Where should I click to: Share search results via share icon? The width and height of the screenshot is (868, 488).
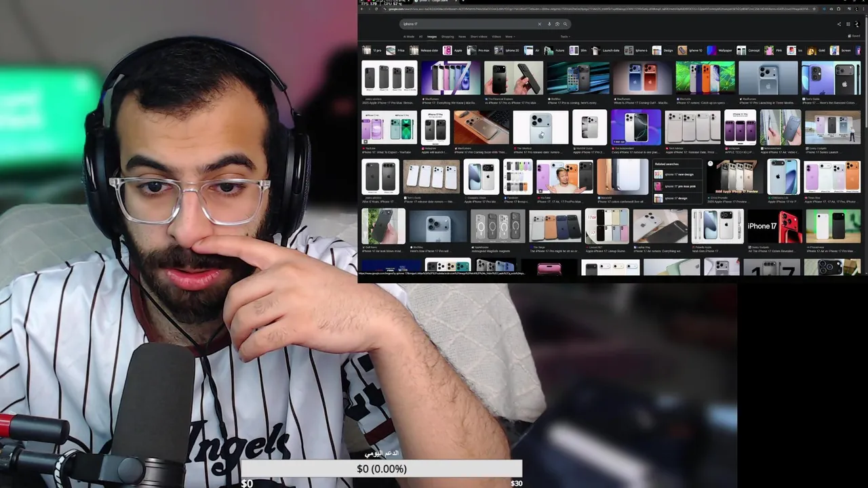tap(839, 24)
